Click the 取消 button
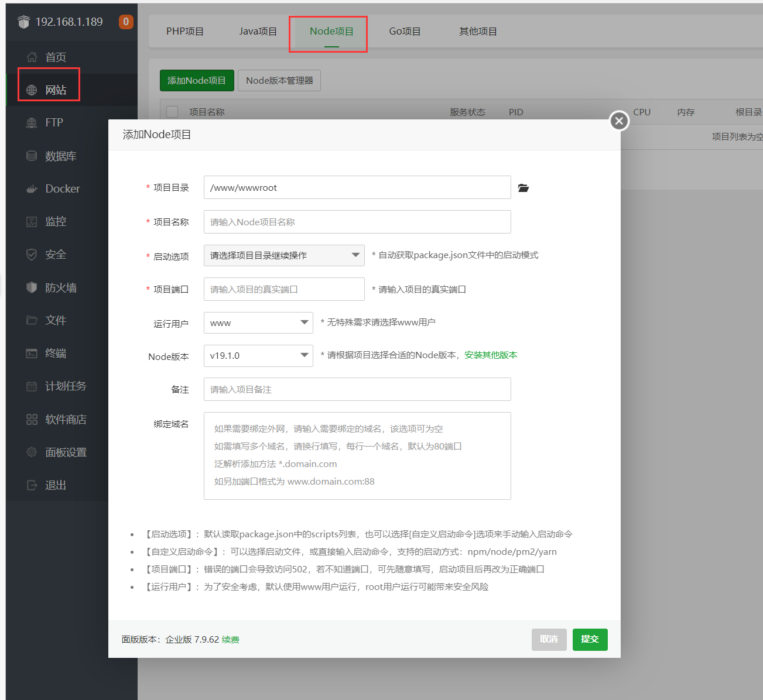763x700 pixels. tap(549, 640)
